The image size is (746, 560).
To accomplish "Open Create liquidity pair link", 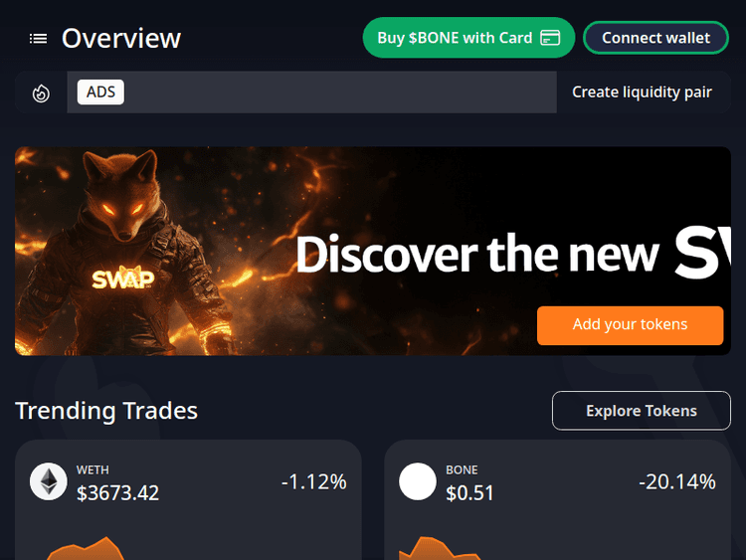I will pos(642,92).
